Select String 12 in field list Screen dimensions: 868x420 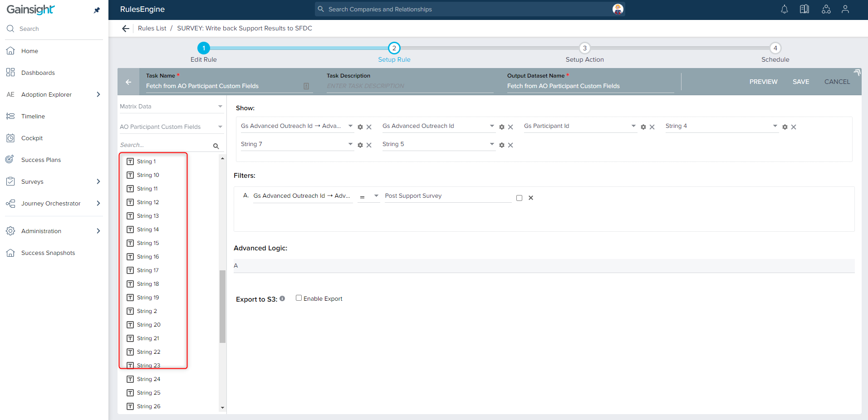148,202
